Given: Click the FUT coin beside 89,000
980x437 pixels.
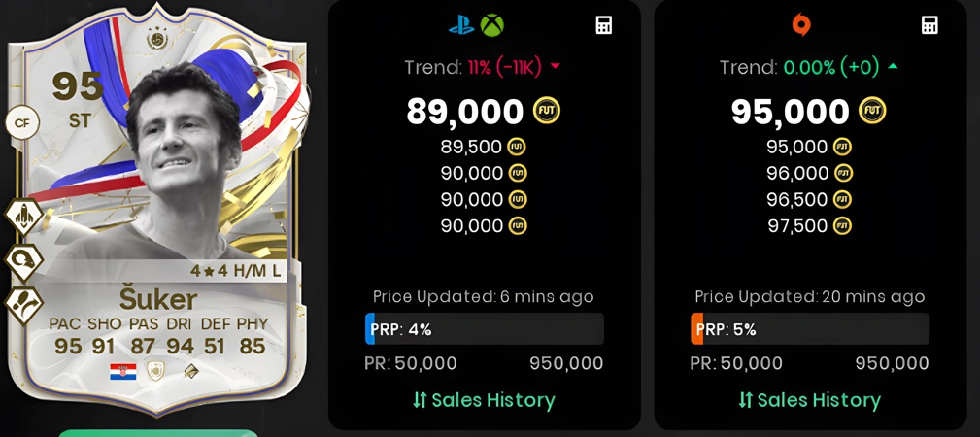Looking at the screenshot, I should pyautogui.click(x=546, y=111).
